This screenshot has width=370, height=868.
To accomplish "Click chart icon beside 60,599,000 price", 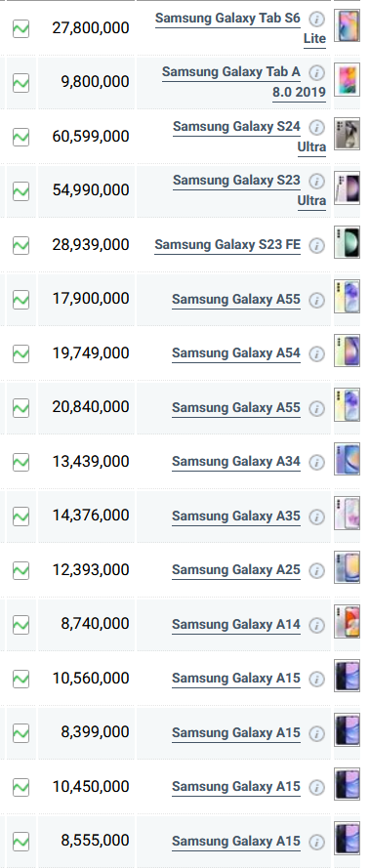I will point(21,136).
